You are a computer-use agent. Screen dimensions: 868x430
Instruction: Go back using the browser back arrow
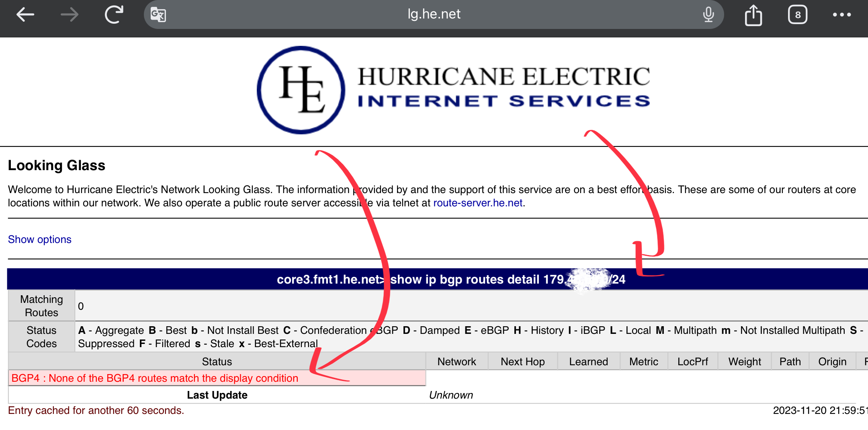25,15
